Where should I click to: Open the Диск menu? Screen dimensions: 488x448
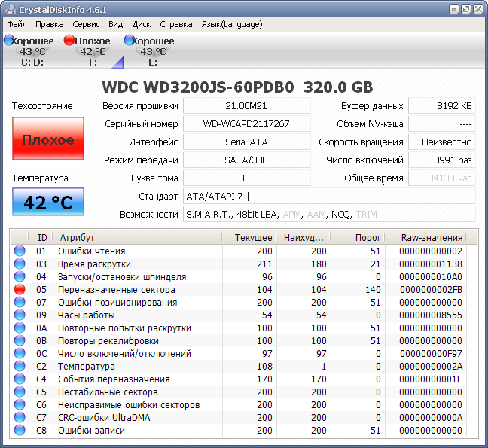(142, 24)
